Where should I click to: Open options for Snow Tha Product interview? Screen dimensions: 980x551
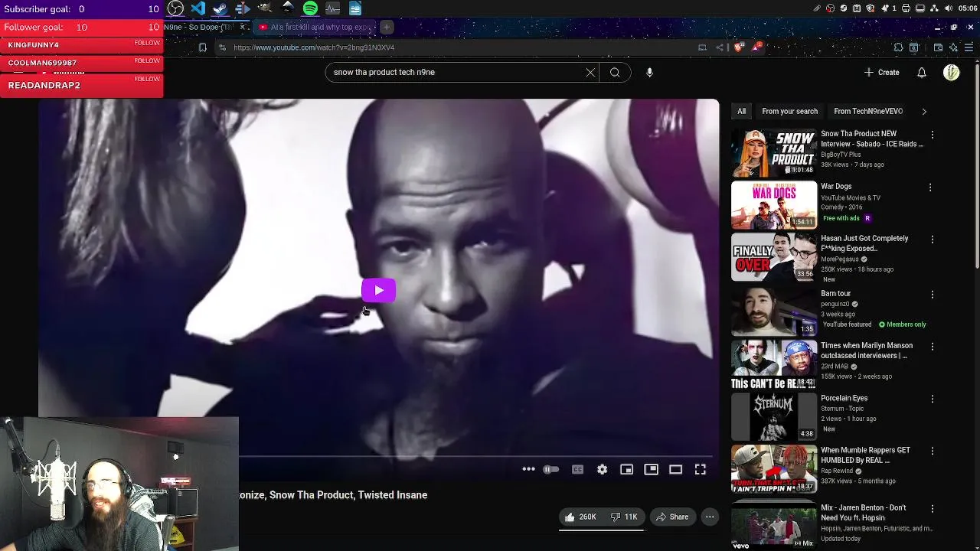(x=932, y=135)
